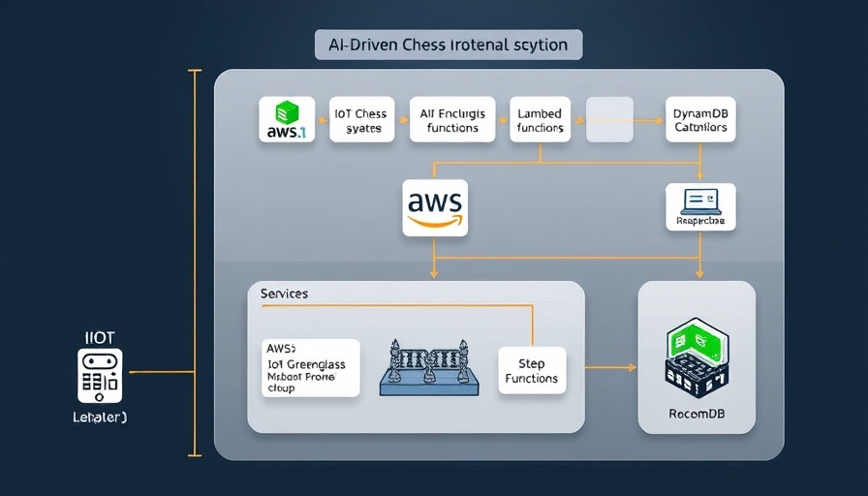Click the green AWS cube icon box
The image size is (868, 496).
point(287,119)
